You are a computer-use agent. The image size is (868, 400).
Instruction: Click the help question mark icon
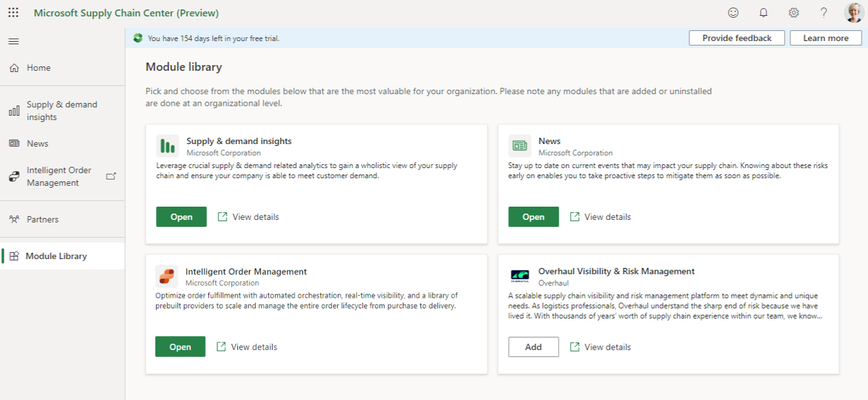(x=824, y=13)
